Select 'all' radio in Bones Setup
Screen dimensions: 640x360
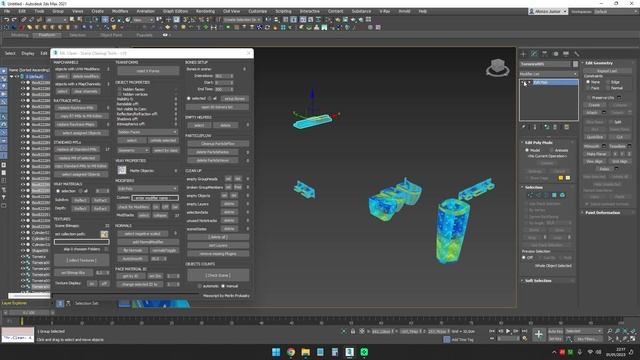point(209,99)
